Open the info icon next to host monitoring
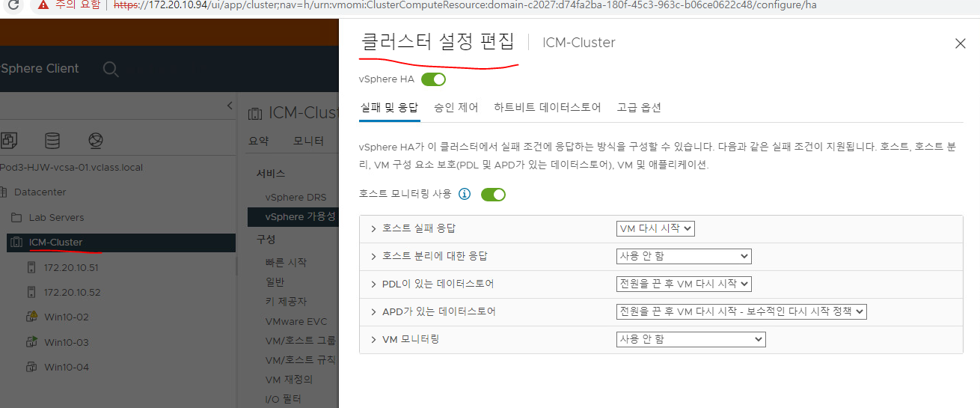 465,194
